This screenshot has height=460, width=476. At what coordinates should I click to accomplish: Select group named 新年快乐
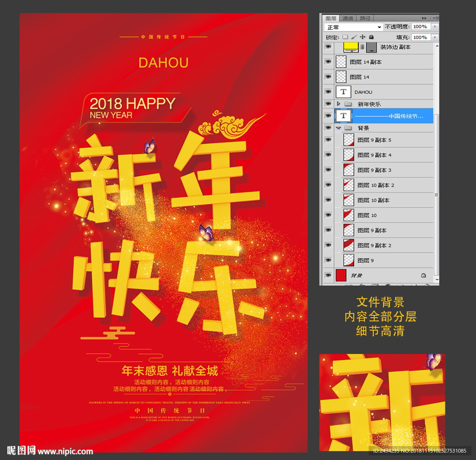click(x=369, y=104)
